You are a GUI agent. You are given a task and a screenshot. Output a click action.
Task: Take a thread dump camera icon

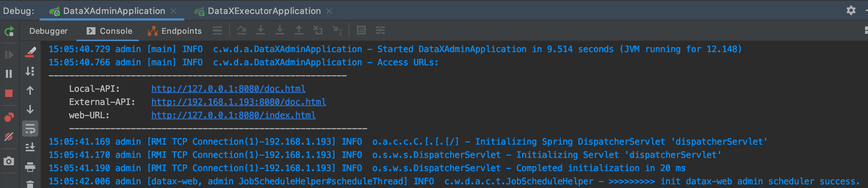(9, 161)
